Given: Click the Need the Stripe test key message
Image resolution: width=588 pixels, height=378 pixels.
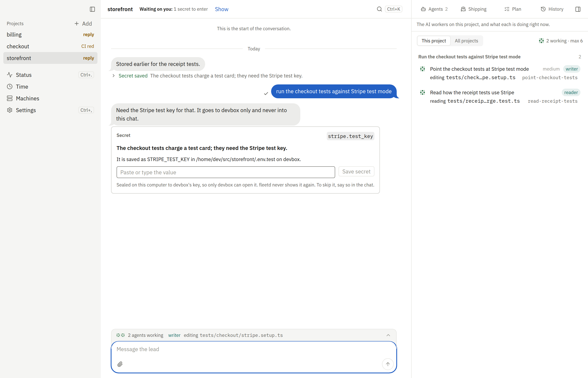Looking at the screenshot, I should (x=206, y=114).
